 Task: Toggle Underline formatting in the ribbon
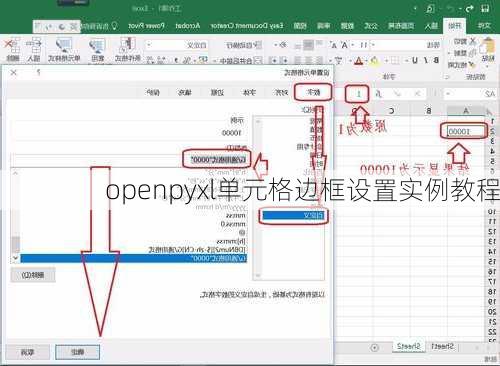pyautogui.click(x=415, y=60)
